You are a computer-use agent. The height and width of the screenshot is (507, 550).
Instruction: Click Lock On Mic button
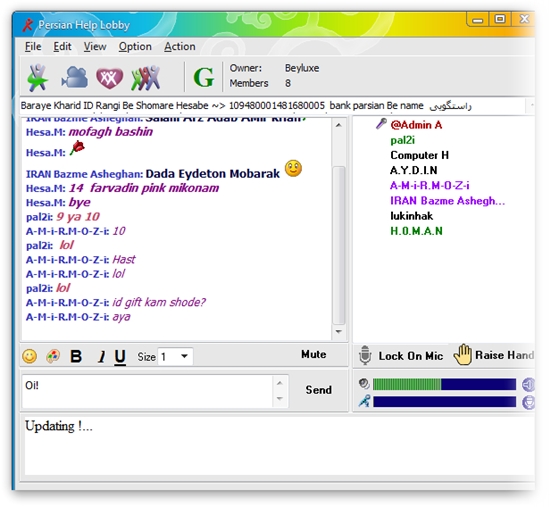pos(401,355)
